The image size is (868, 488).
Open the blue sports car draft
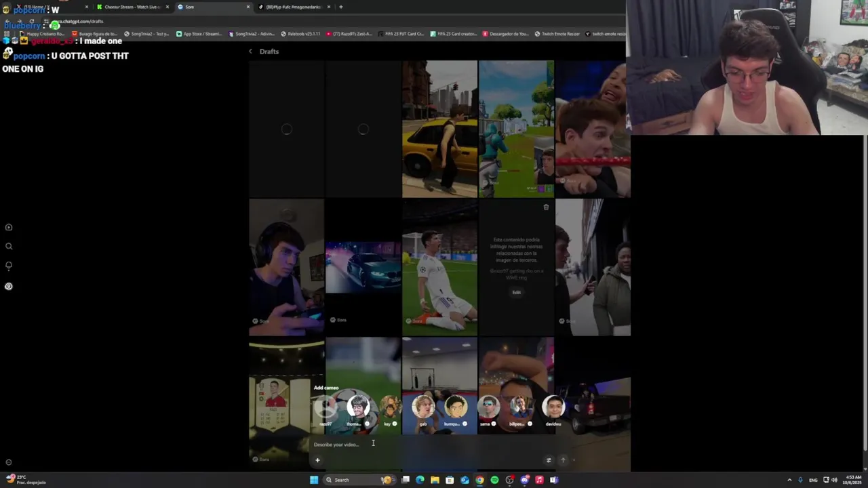pos(363,267)
